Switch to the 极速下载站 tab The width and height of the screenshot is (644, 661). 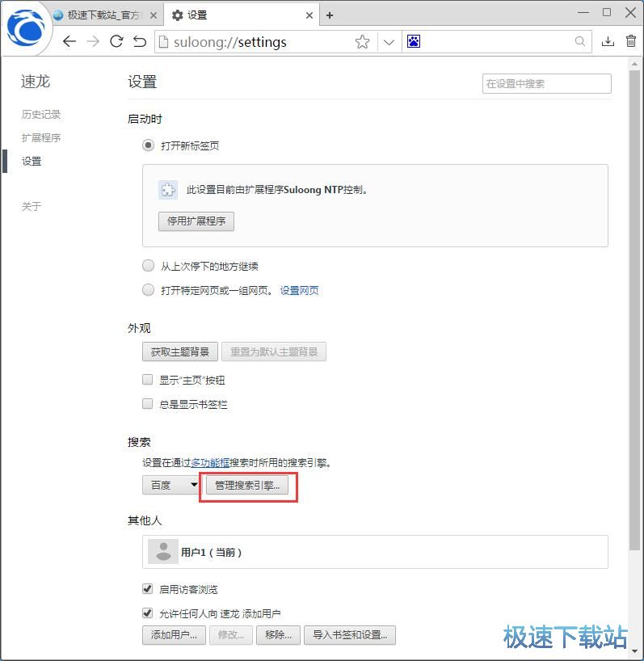(103, 15)
